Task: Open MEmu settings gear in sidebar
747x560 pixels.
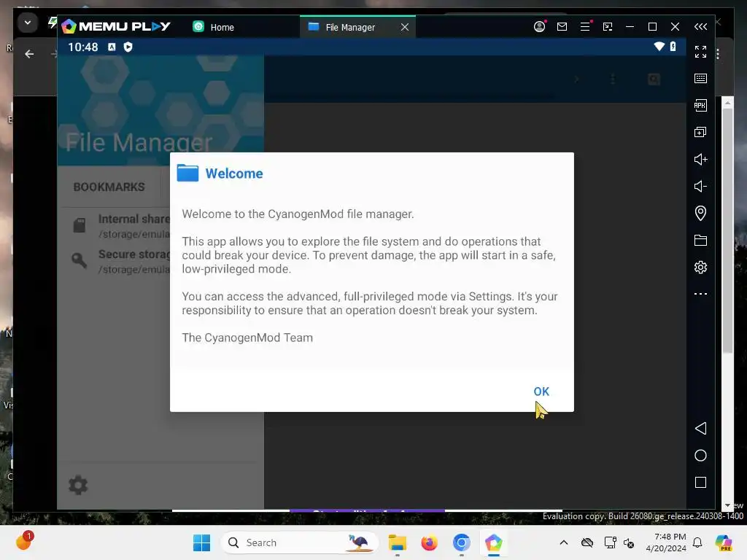Action: coord(700,267)
